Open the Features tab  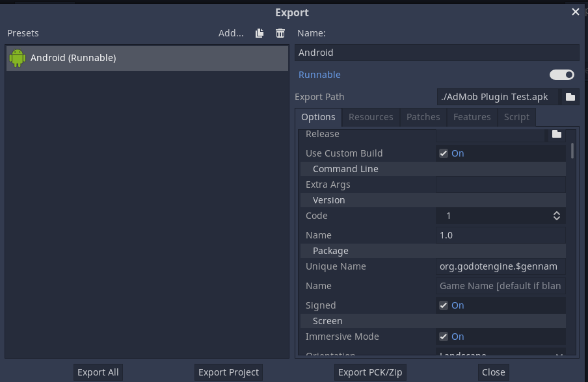tap(472, 117)
